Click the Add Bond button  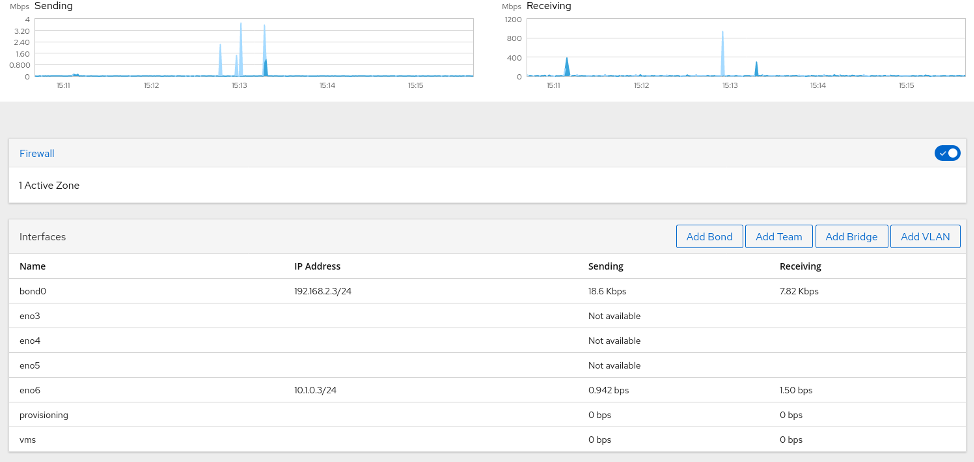click(709, 237)
